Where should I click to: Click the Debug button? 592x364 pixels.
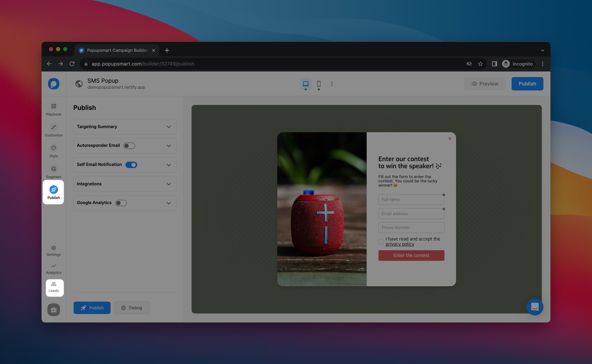pyautogui.click(x=132, y=308)
